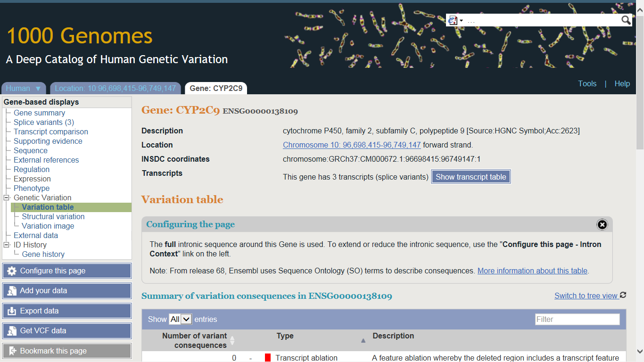644x362 pixels.
Task: Open the Show All entries dropdown
Action: (181, 319)
